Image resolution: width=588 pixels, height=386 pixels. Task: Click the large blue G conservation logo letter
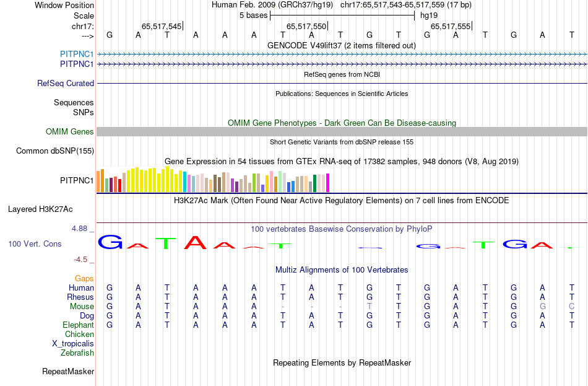coord(110,242)
